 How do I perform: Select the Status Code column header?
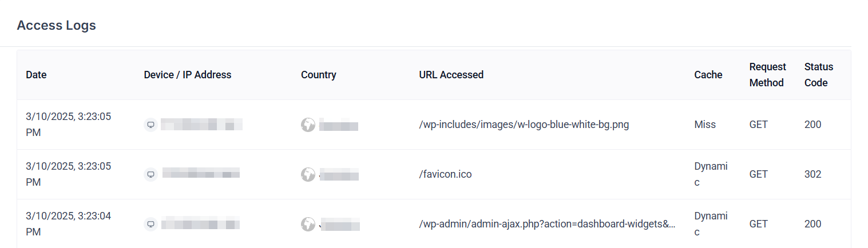[x=819, y=75]
